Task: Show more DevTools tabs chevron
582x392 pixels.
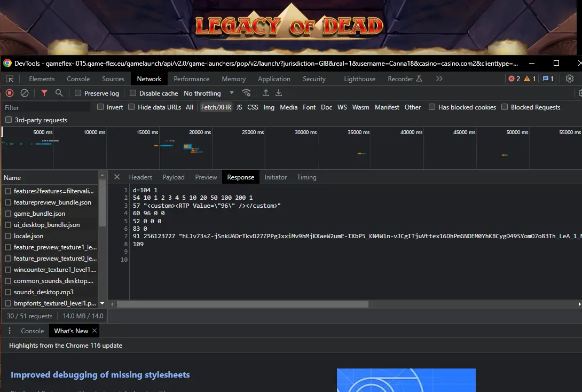Action: [439, 79]
